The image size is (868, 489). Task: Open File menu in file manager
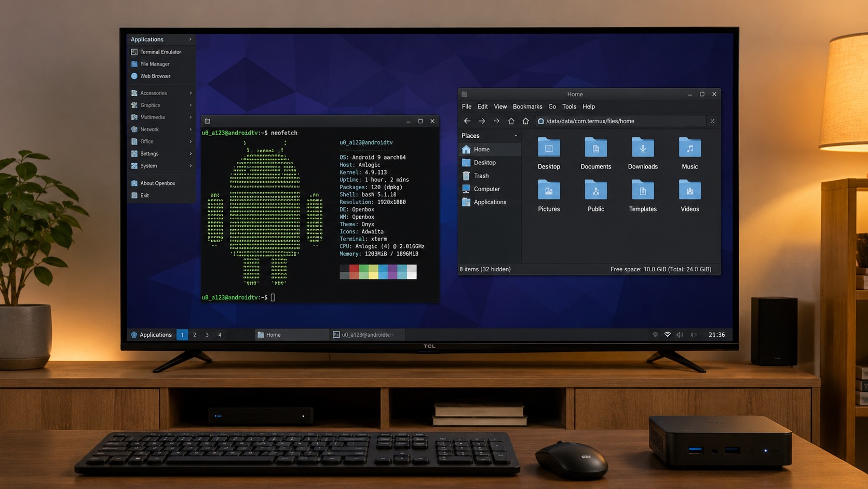click(467, 107)
